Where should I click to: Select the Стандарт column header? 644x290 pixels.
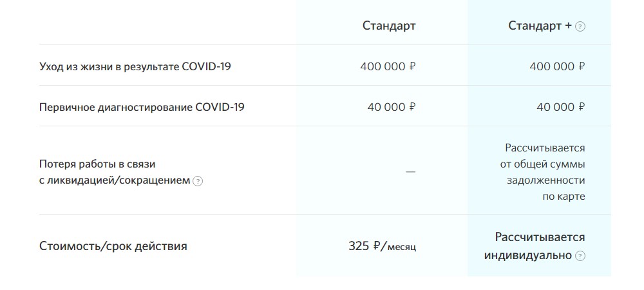pyautogui.click(x=389, y=26)
